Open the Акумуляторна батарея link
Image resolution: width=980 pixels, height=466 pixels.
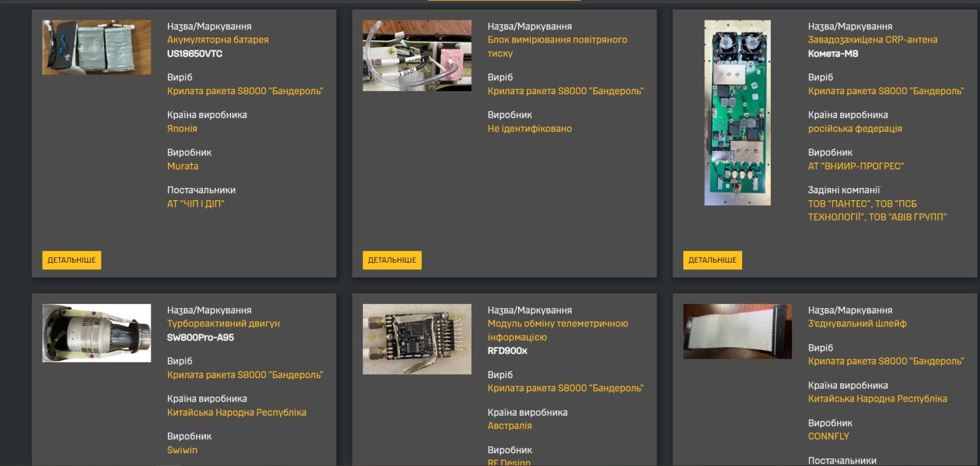218,40
